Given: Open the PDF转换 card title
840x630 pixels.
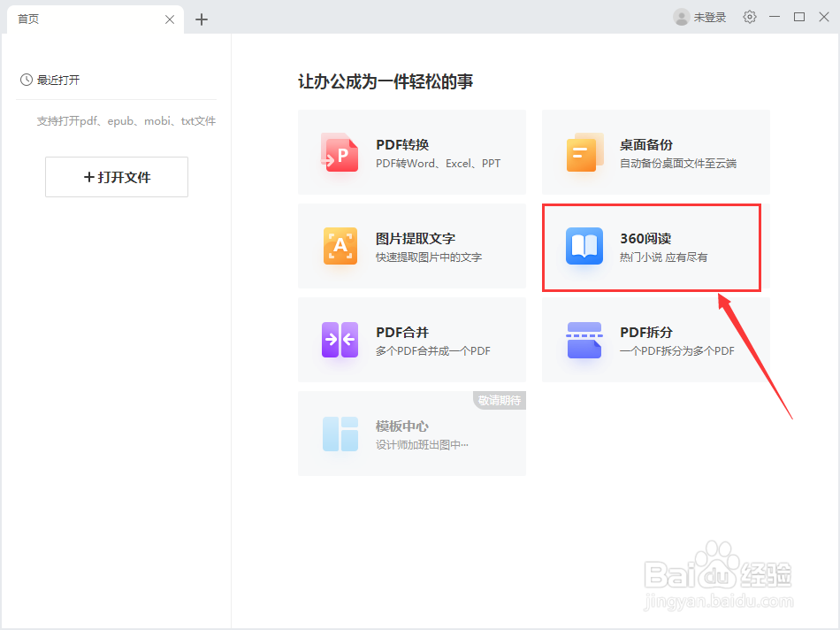Looking at the screenshot, I should [402, 145].
